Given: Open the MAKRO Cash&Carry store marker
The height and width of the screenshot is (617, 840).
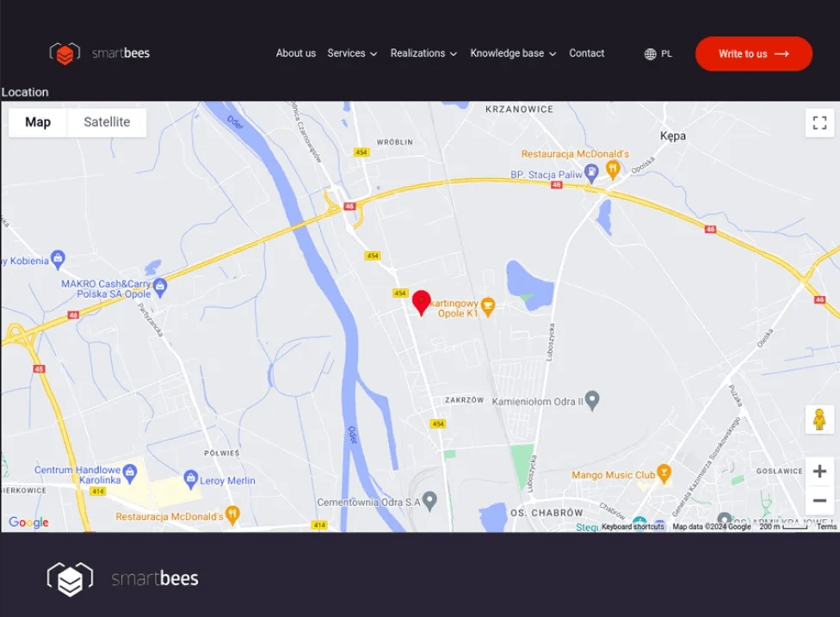Looking at the screenshot, I should (159, 287).
